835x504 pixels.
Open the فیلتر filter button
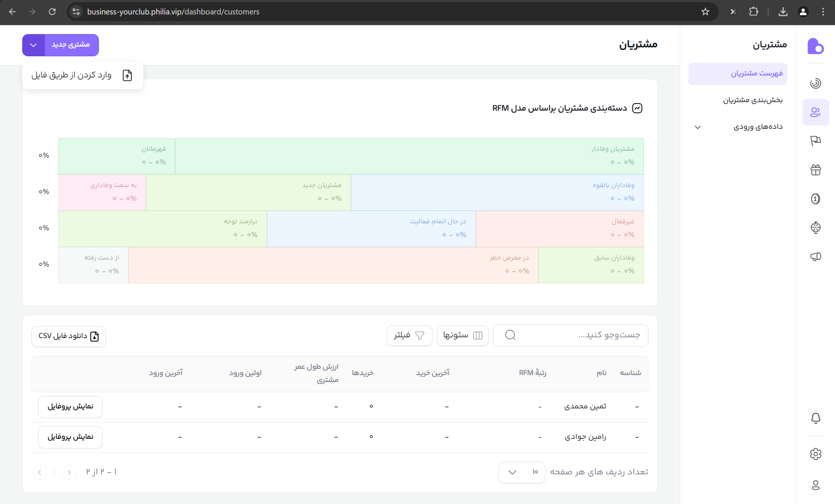click(x=409, y=336)
